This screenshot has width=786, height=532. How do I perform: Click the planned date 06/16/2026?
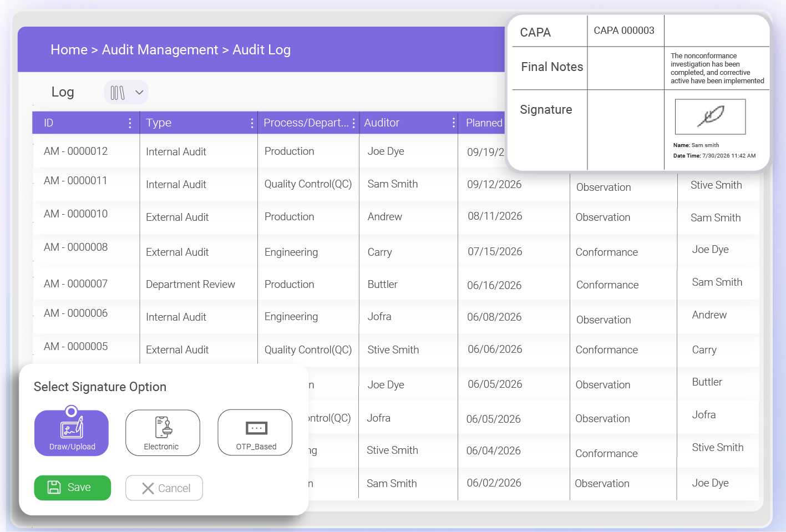pyautogui.click(x=494, y=286)
